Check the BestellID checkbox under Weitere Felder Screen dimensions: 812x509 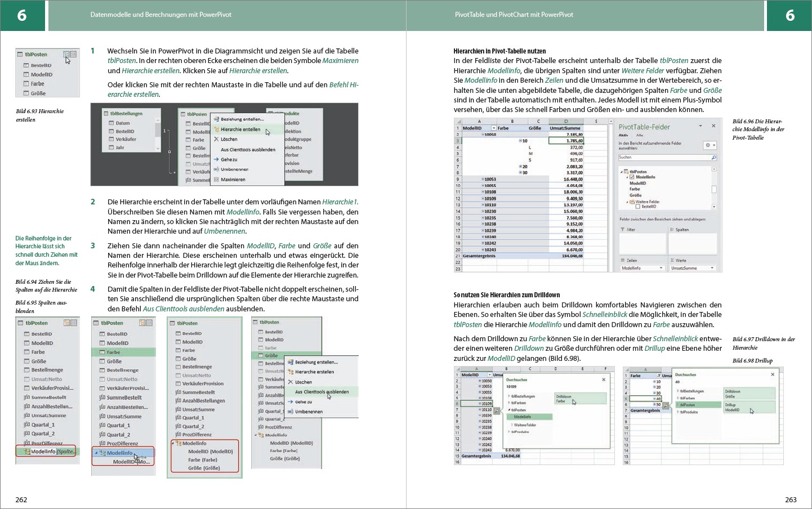click(637, 207)
